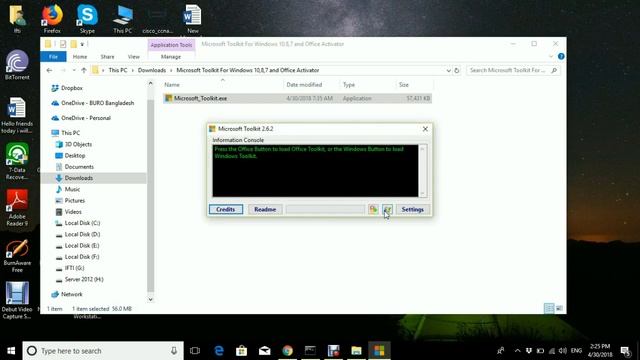Screen dimensions: 640x360
Task: Open Skype desktop shortcut
Action: (x=87, y=19)
